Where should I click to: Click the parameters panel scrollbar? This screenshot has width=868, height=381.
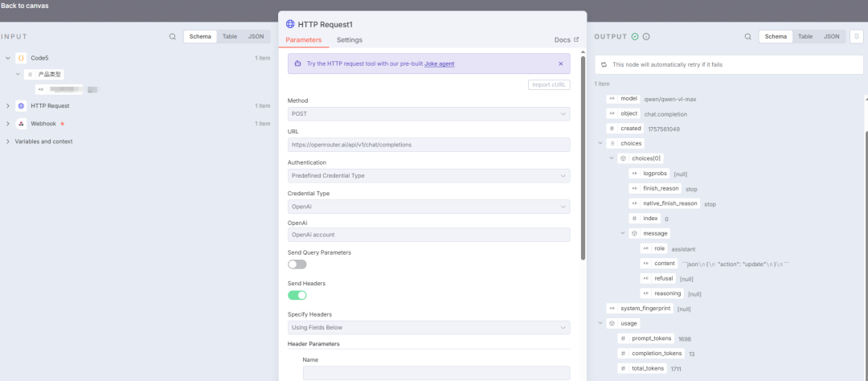click(583, 158)
